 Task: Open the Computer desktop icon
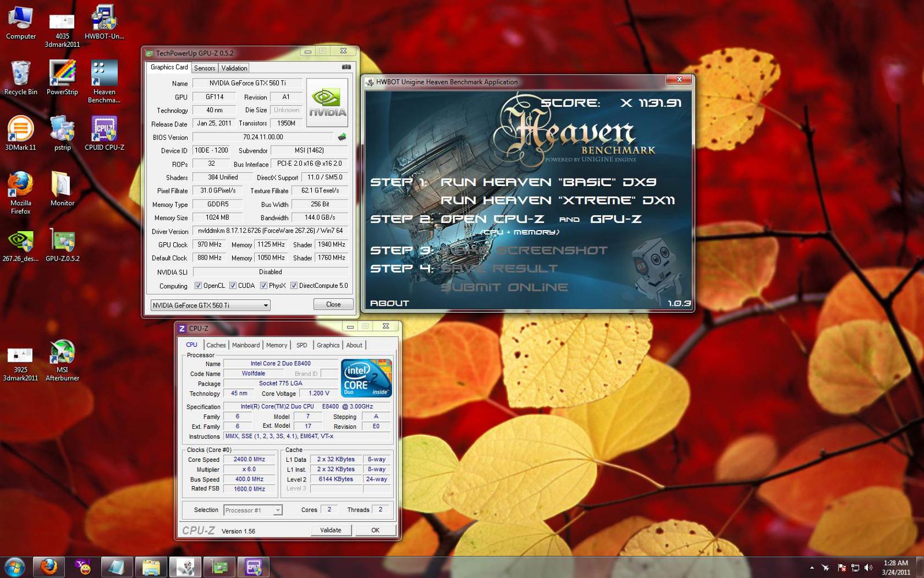click(21, 23)
